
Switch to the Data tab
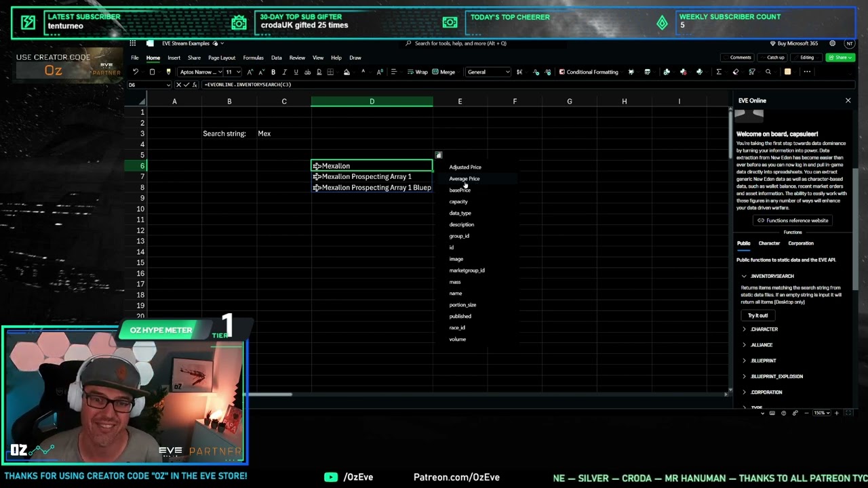point(277,58)
